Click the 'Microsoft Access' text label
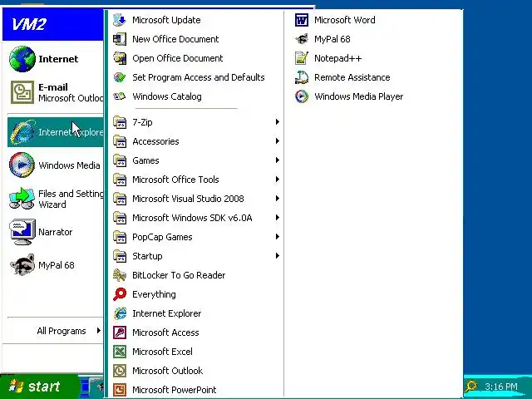Screen dimensions: 532x399 tap(165, 332)
